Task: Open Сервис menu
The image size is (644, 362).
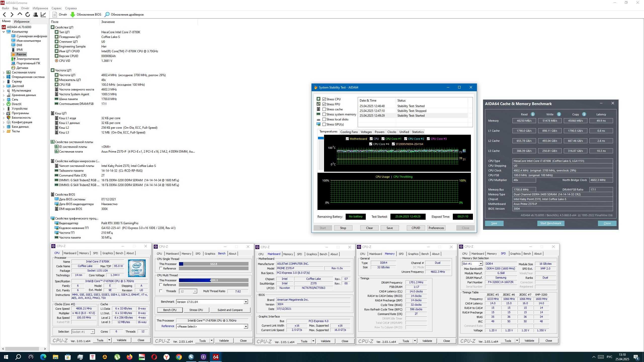Action: [57, 8]
